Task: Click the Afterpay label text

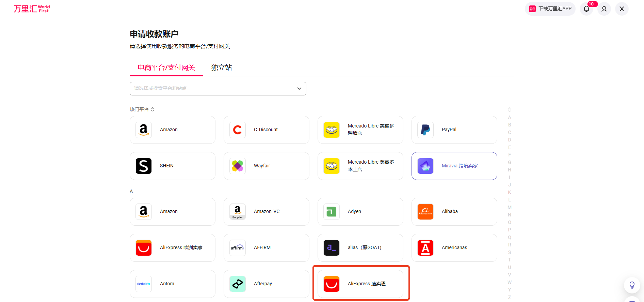Action: (x=263, y=284)
